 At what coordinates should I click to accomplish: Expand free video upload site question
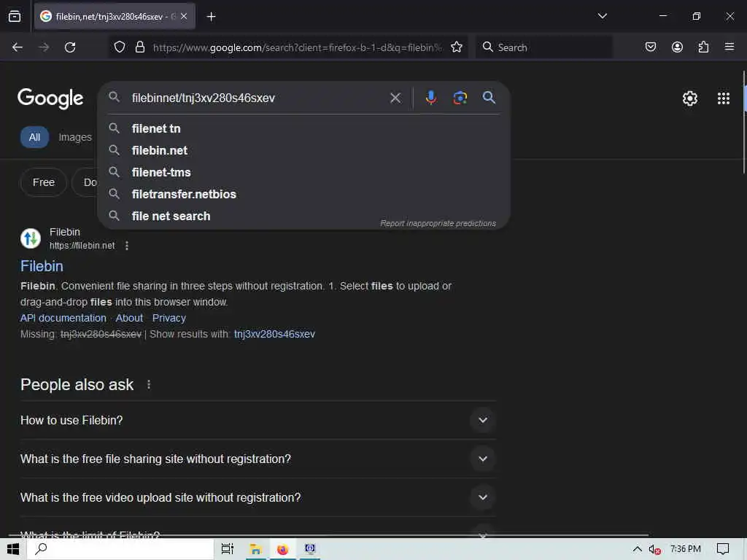click(258, 497)
